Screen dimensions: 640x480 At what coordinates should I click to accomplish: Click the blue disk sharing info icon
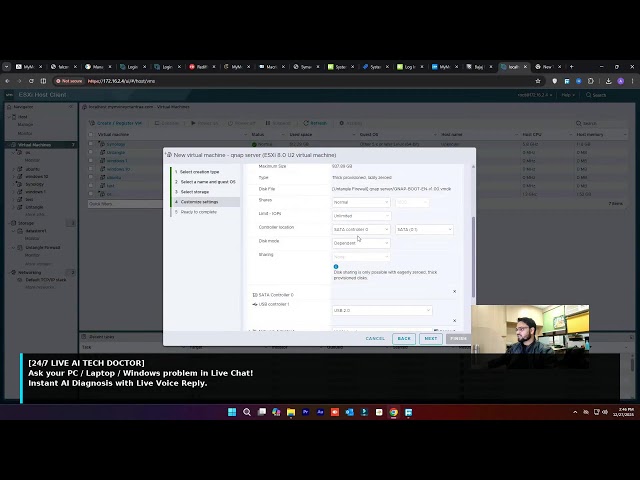336,267
